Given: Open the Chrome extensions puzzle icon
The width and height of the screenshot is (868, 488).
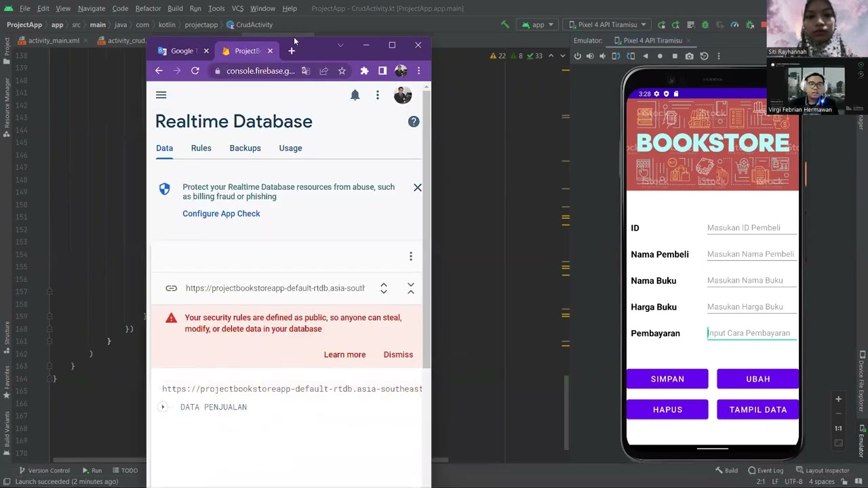Looking at the screenshot, I should [364, 70].
